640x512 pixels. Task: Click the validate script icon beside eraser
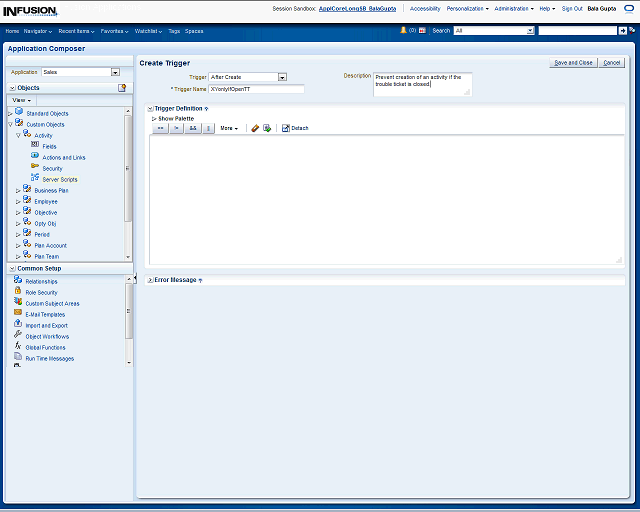[267, 128]
